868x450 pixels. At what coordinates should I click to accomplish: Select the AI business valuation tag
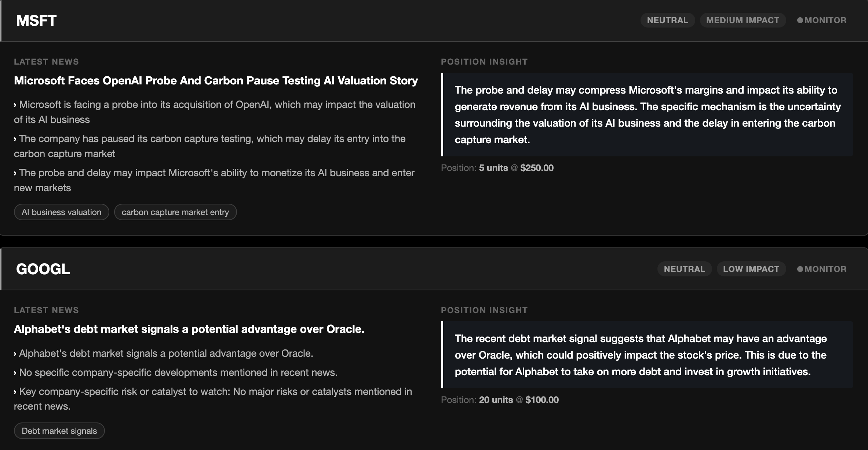point(61,212)
